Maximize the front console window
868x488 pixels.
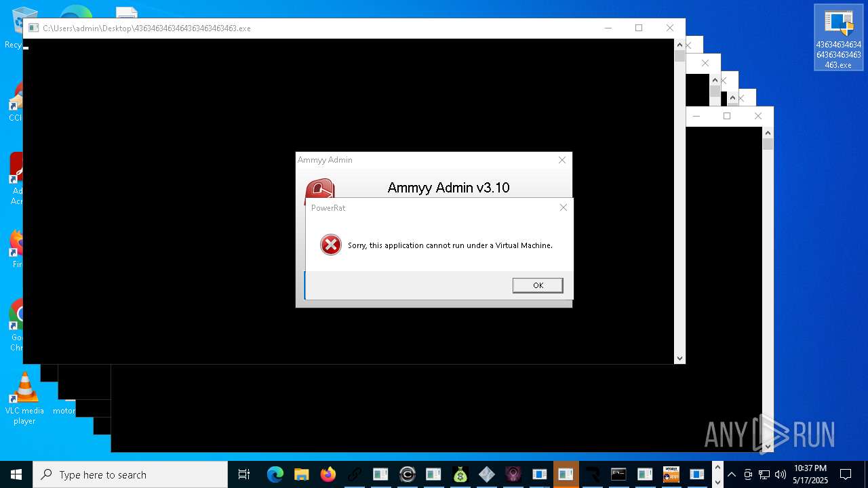tap(639, 28)
